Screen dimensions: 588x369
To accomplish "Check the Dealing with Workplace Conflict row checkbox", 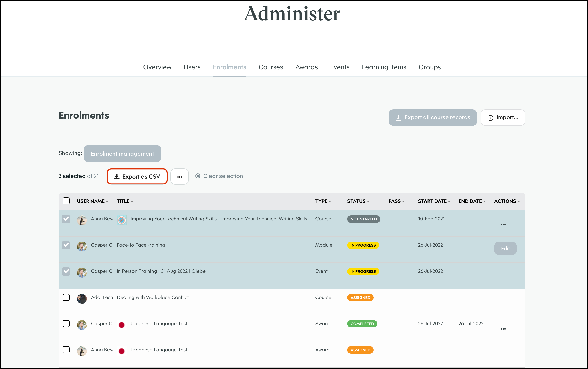I will coord(66,297).
